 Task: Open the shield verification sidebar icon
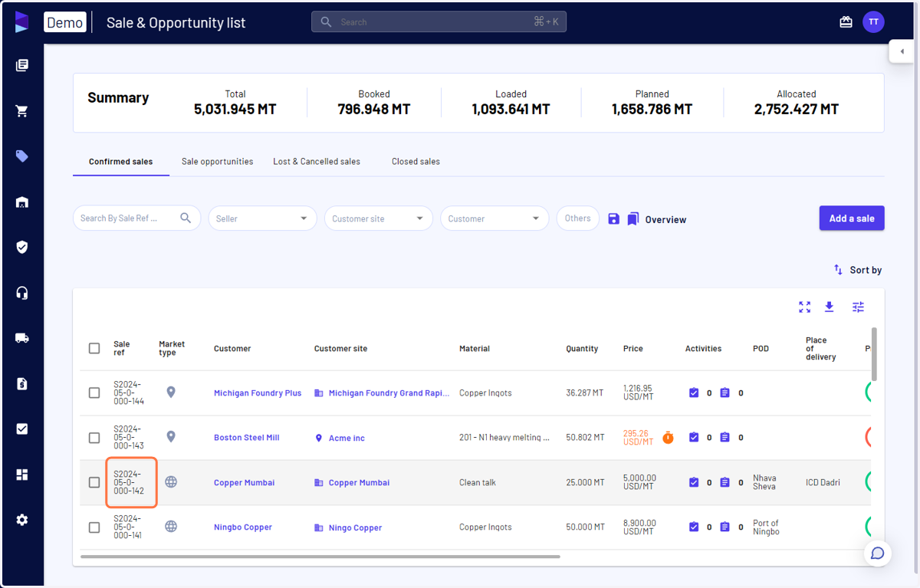pyautogui.click(x=22, y=248)
